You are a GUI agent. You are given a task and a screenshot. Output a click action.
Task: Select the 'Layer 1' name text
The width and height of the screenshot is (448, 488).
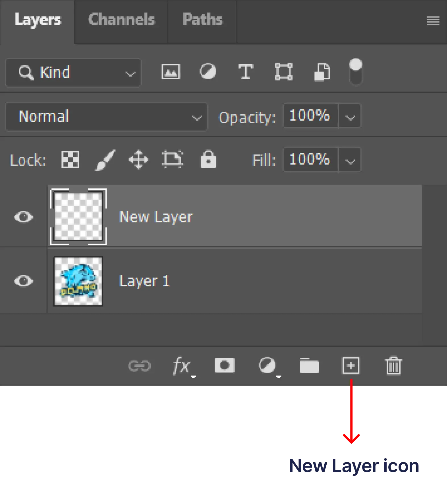tap(144, 282)
